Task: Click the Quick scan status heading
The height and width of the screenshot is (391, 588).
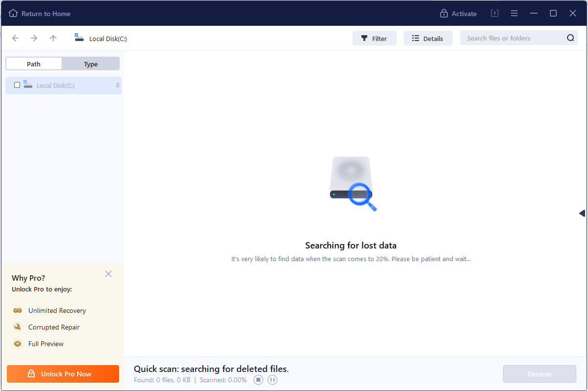Action: click(x=211, y=369)
